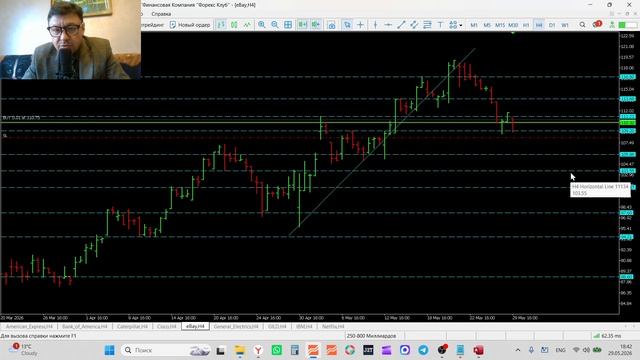Open WhatsApp from taskbar
Viewport: 640px width, 360px height.
coord(276,350)
